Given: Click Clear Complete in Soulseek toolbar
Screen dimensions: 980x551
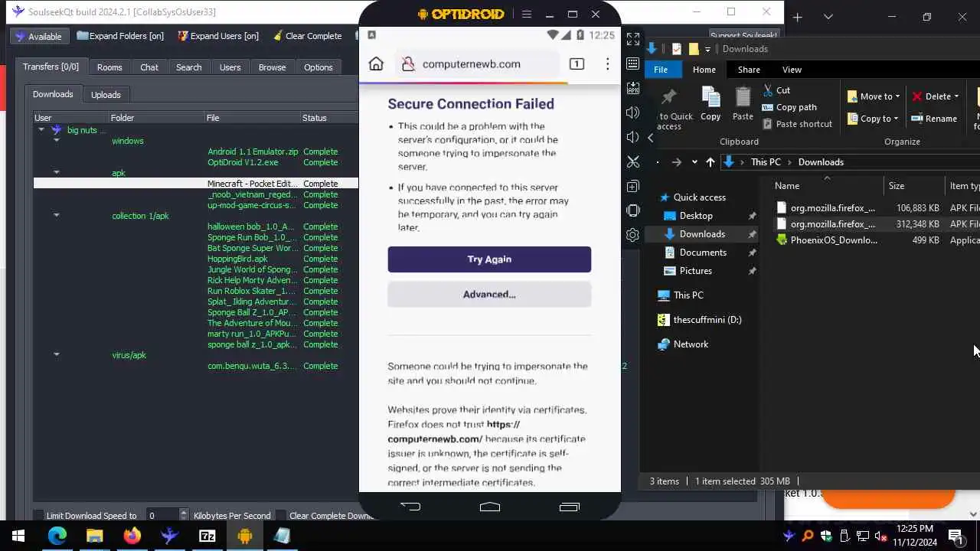Looking at the screenshot, I should click(x=306, y=36).
